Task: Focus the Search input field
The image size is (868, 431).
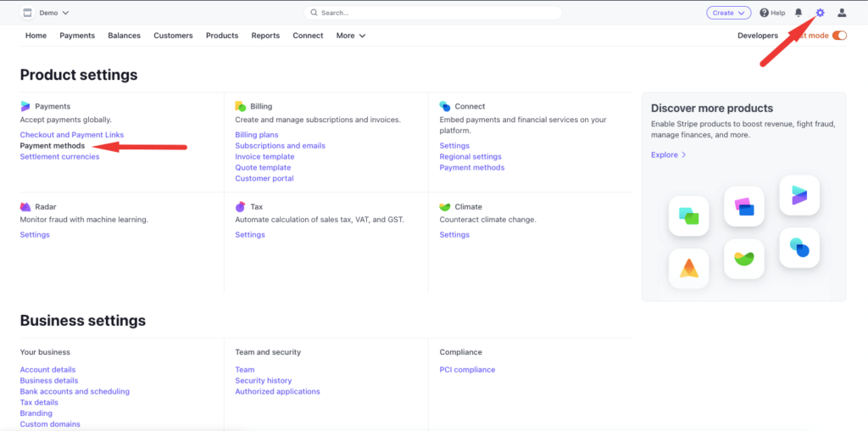Action: 433,12
